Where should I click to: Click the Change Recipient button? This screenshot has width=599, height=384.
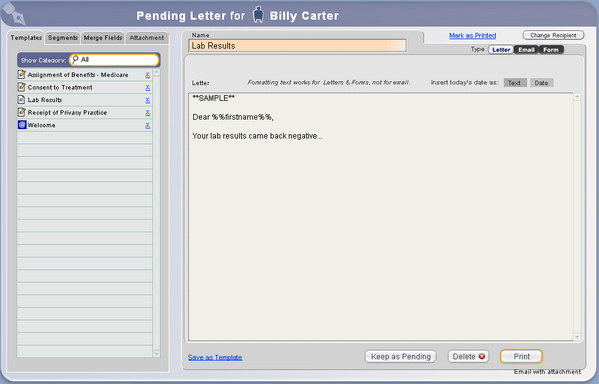pyautogui.click(x=553, y=35)
